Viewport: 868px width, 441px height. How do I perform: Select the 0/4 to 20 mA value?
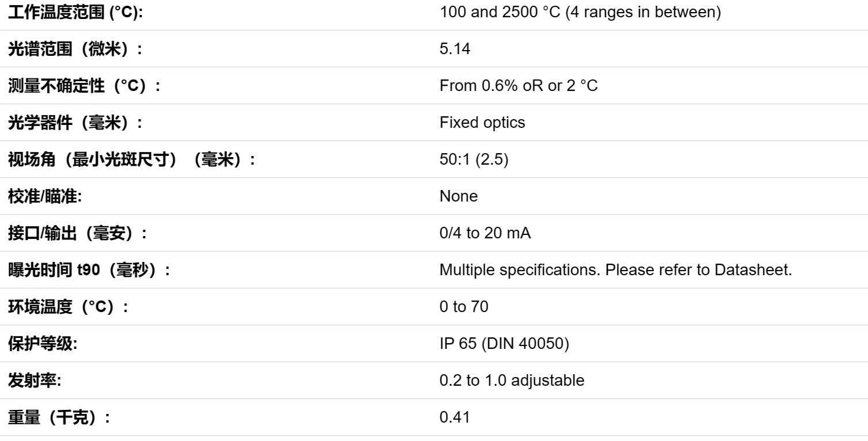485,233
